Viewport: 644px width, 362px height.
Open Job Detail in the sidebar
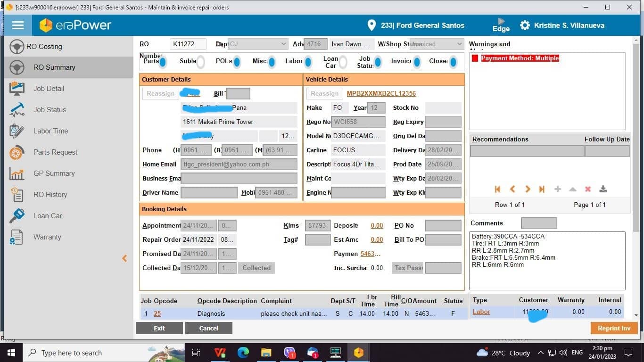point(69,89)
